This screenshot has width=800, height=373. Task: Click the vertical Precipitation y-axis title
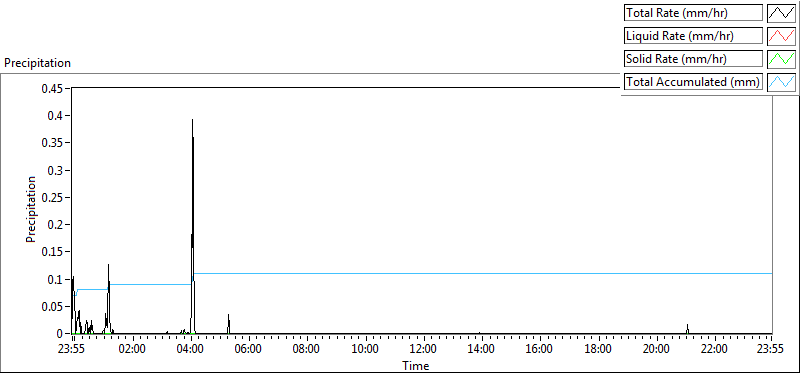[31, 210]
